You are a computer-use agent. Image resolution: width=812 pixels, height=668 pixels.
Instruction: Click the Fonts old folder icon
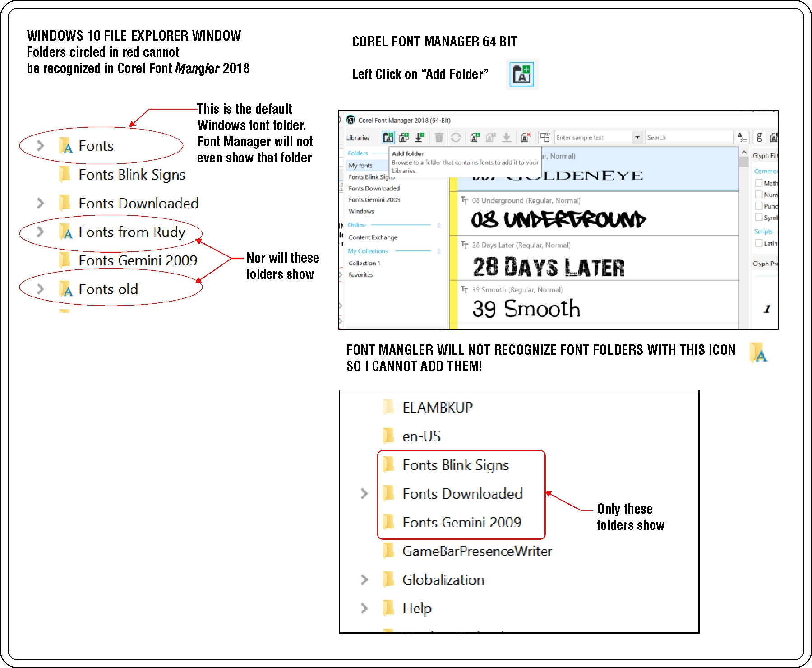point(66,289)
